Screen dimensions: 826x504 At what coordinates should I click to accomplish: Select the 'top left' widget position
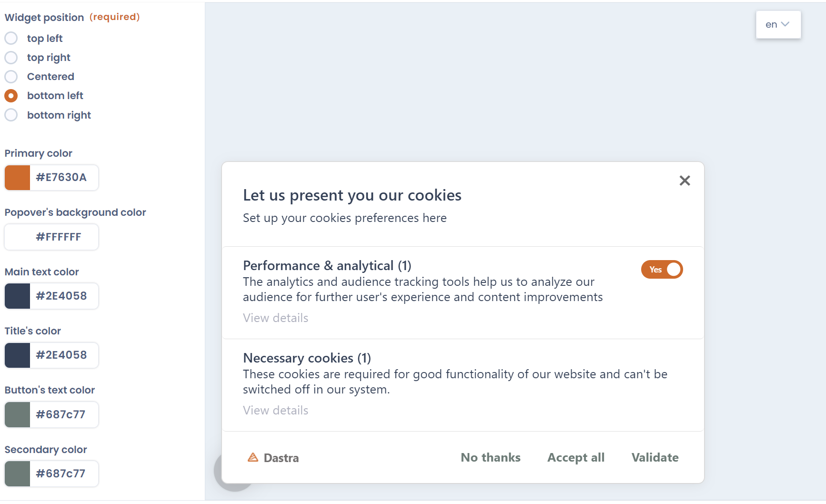click(x=11, y=38)
